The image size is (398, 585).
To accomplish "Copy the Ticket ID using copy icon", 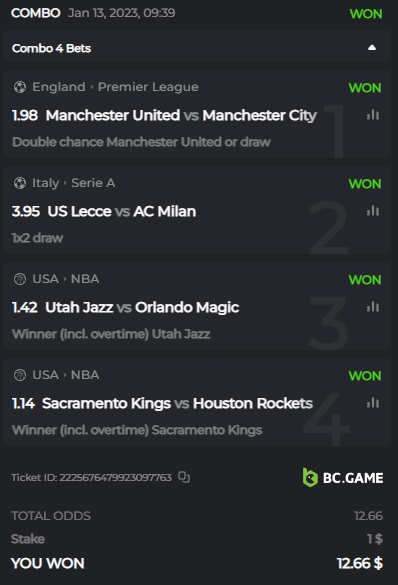I will coord(184,477).
